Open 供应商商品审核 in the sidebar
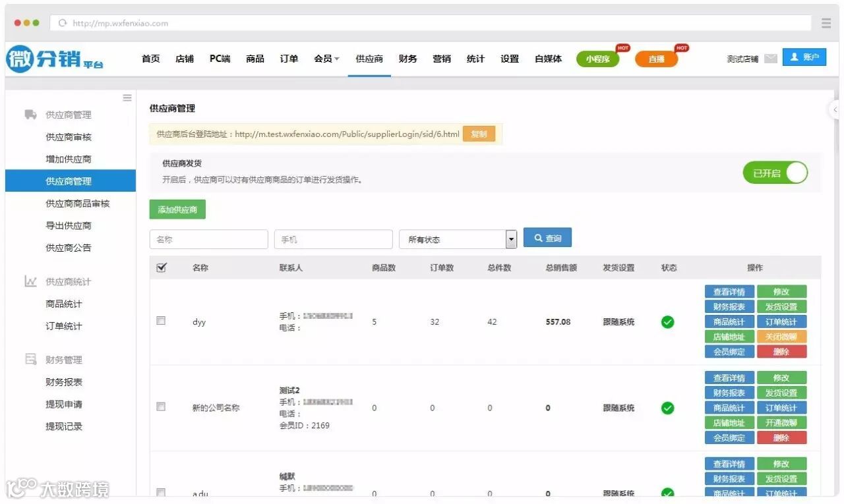The height and width of the screenshot is (504, 844). pos(78,204)
